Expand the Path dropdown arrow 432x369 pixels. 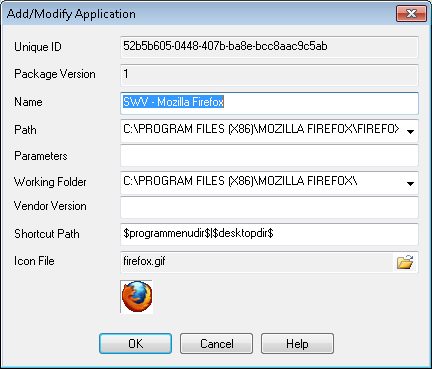[410, 131]
